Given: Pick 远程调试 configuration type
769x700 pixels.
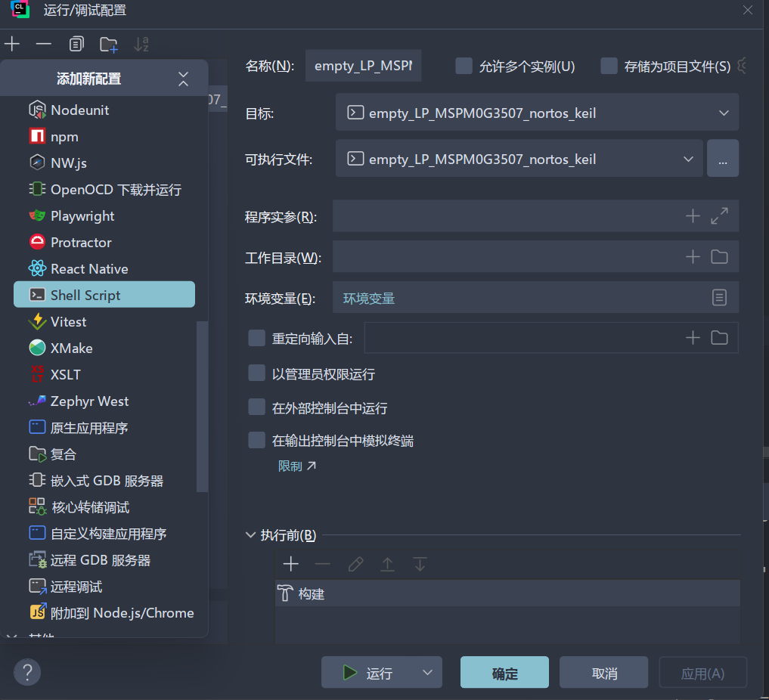Looking at the screenshot, I should [x=104, y=587].
